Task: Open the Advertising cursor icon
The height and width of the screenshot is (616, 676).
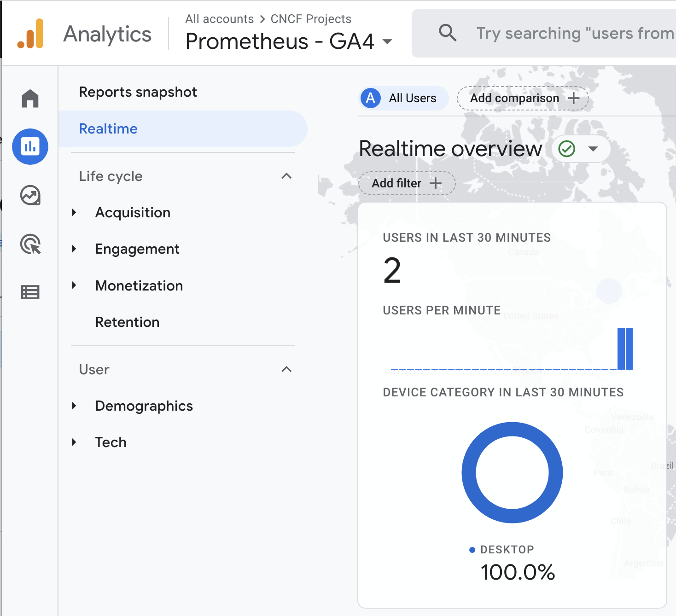Action: 30,244
